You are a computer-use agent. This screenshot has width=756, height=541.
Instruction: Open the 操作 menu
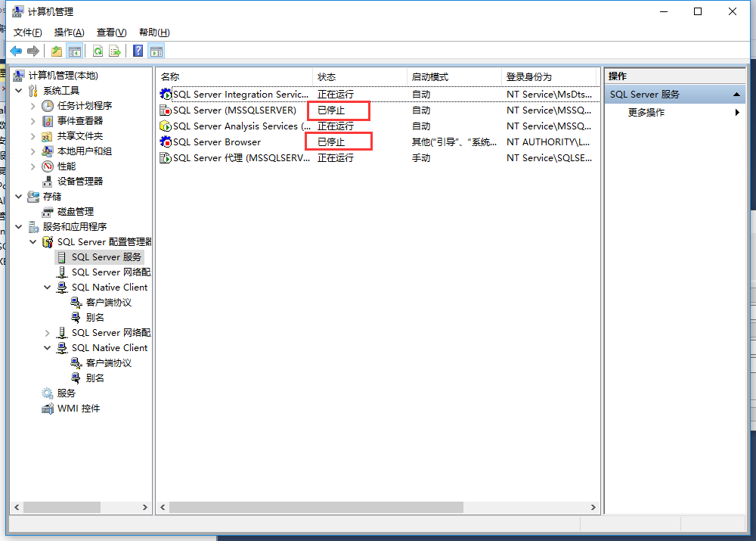coord(69,33)
